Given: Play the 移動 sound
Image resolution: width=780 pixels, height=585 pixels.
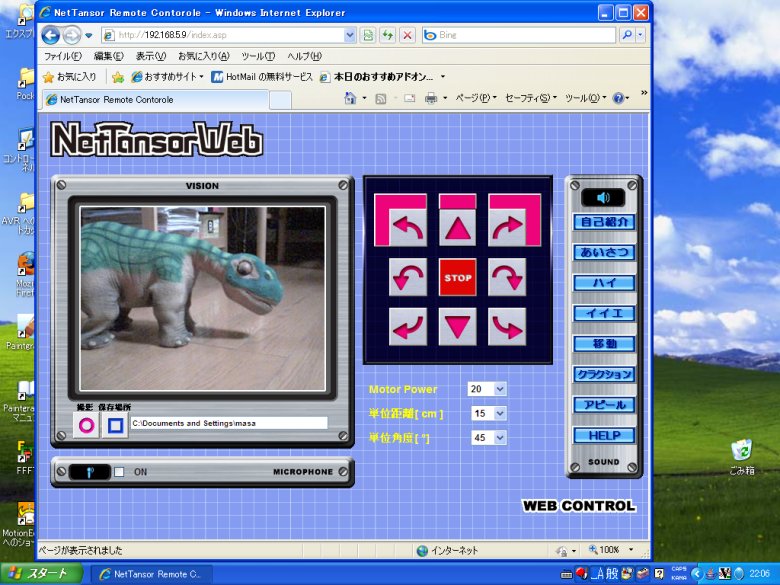Looking at the screenshot, I should click(x=604, y=344).
